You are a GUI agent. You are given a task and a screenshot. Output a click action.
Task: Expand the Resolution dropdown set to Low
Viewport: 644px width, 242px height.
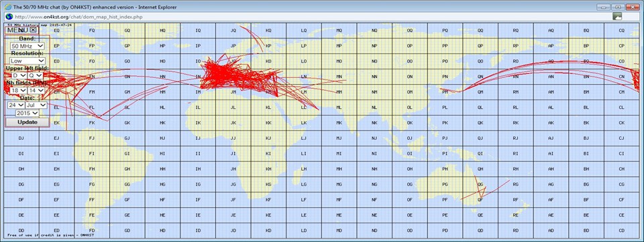(28, 61)
